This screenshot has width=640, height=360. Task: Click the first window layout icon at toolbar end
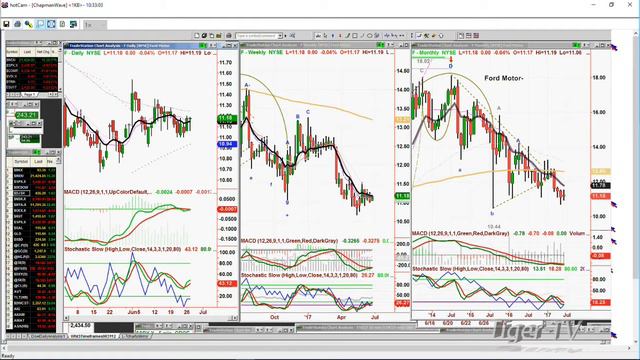(x=461, y=36)
